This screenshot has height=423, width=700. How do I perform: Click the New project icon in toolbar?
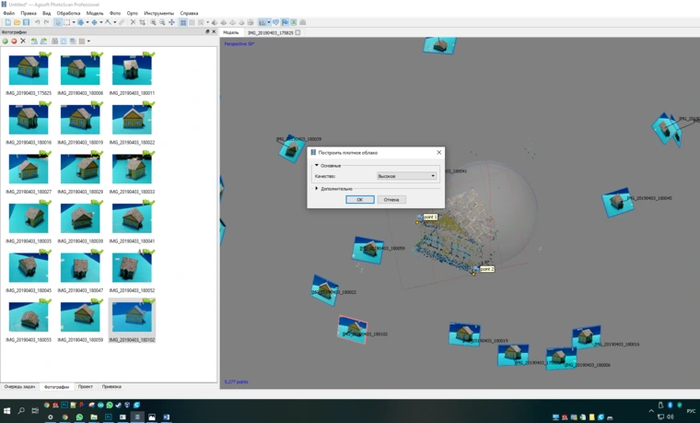[x=6, y=22]
